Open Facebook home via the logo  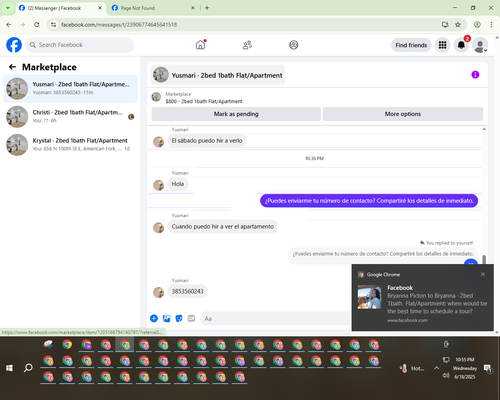(14, 45)
